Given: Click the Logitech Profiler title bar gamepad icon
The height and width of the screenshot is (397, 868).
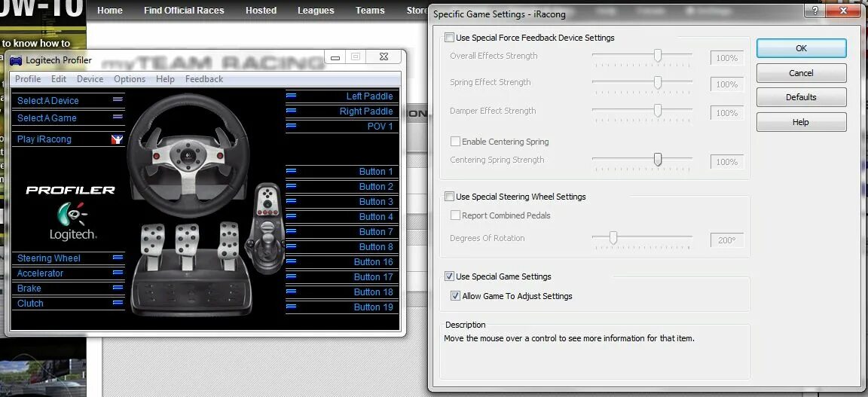Looking at the screenshot, I should 16,60.
